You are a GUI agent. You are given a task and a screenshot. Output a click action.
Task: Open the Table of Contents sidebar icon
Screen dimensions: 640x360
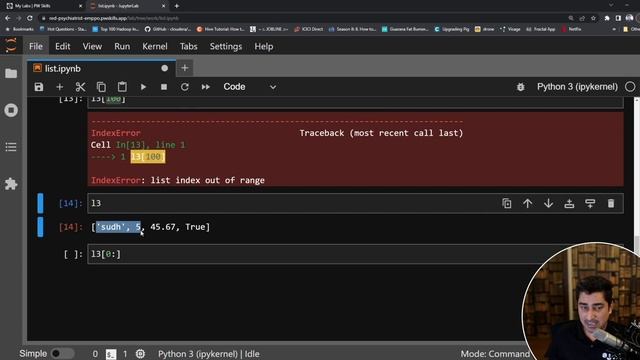pos(11,147)
